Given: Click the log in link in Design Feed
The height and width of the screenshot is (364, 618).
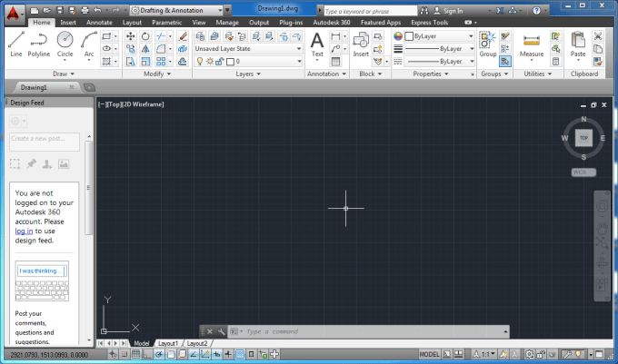Looking at the screenshot, I should pyautogui.click(x=24, y=231).
